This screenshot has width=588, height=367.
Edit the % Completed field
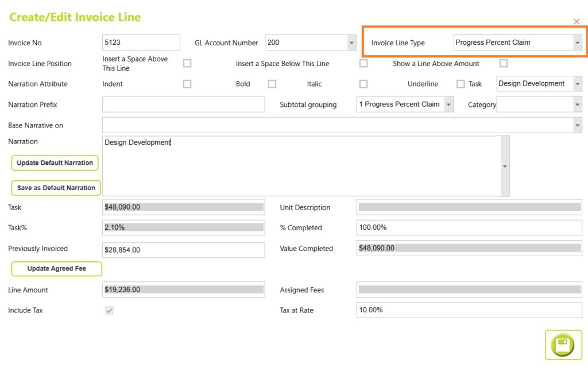pos(469,227)
